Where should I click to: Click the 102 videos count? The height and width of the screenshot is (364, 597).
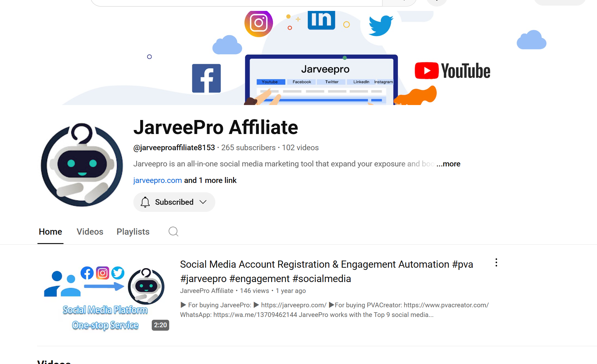[x=300, y=147]
